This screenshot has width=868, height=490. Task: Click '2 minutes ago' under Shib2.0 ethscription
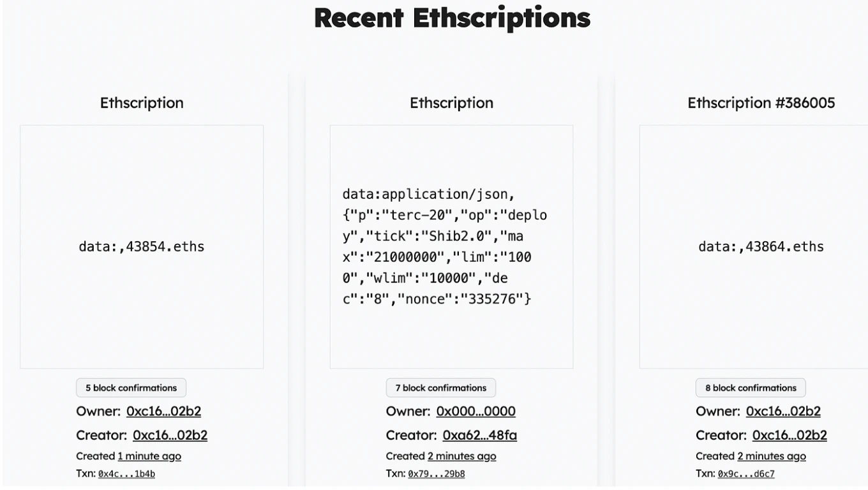click(x=461, y=456)
